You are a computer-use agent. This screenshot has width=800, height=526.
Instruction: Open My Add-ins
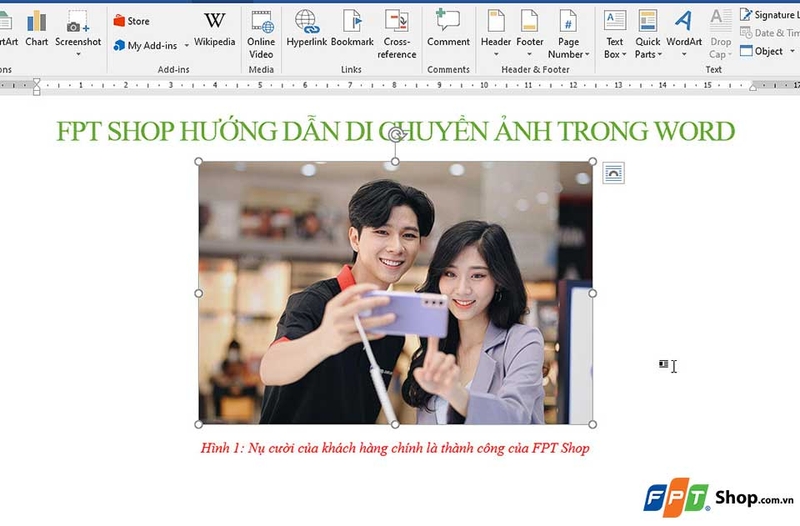click(146, 45)
